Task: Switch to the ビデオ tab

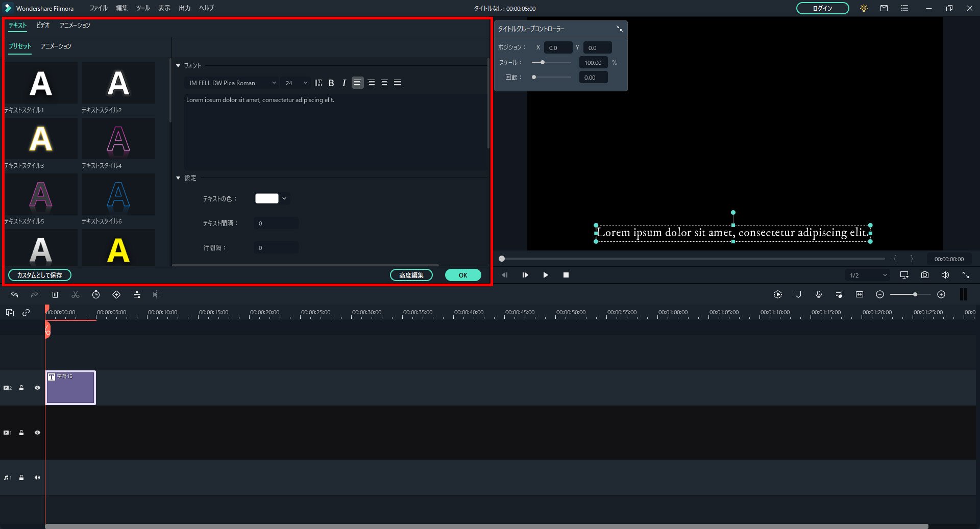Action: pos(43,25)
